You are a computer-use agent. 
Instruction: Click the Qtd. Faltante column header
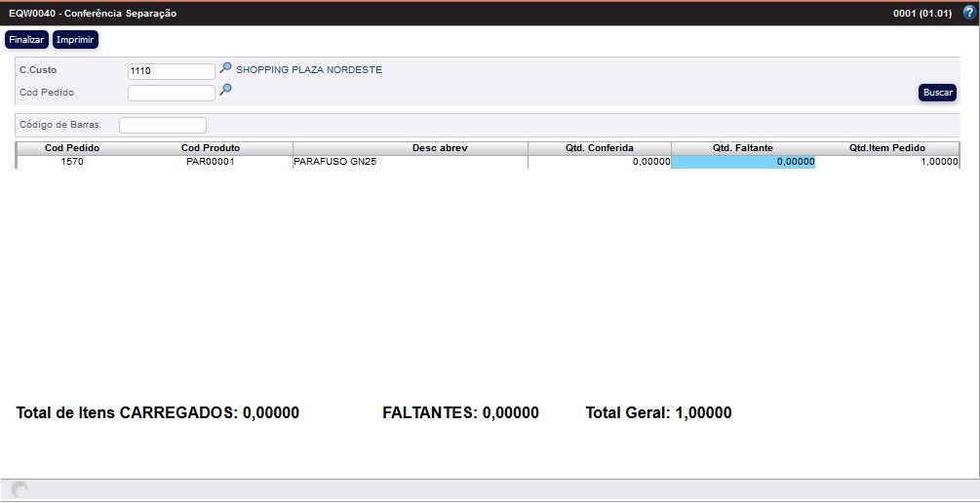[x=743, y=148]
